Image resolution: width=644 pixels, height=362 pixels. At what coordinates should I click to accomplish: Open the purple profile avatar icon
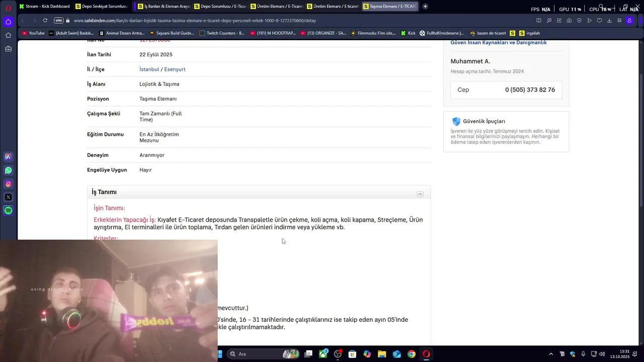pos(629,21)
